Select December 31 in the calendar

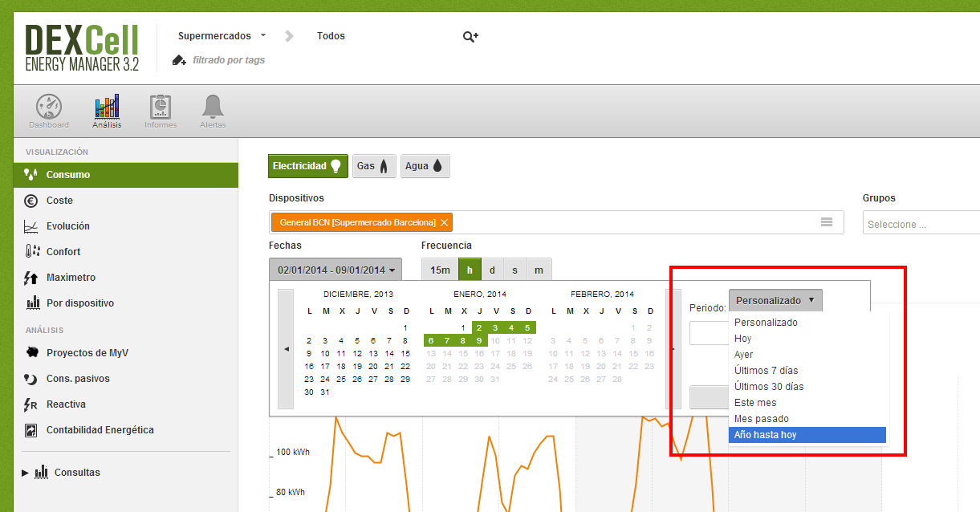point(325,392)
